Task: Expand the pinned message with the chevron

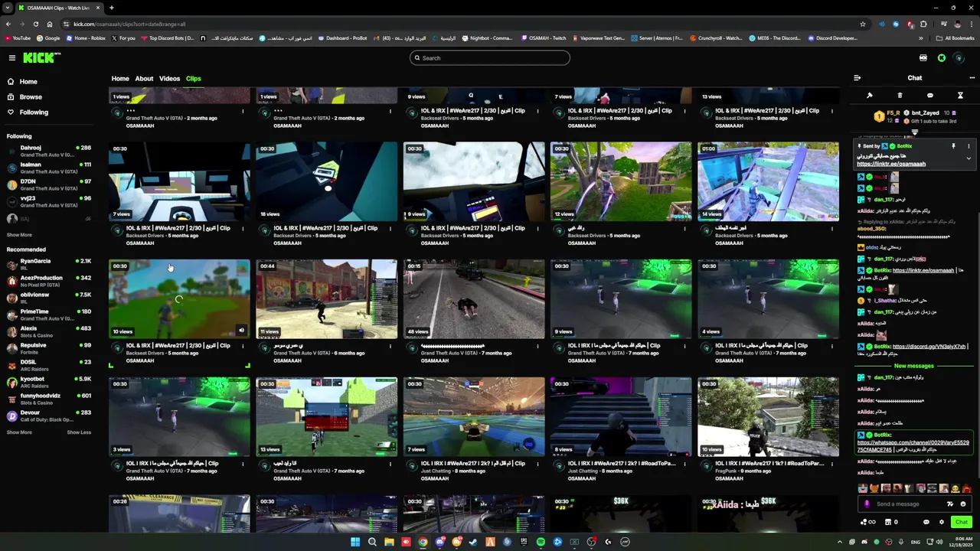Action: click(x=969, y=159)
